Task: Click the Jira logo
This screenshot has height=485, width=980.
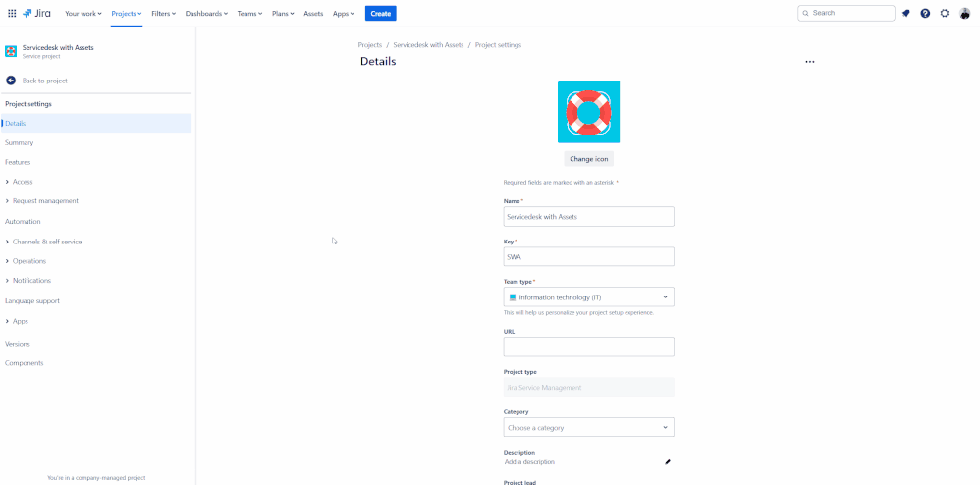Action: coord(37,13)
